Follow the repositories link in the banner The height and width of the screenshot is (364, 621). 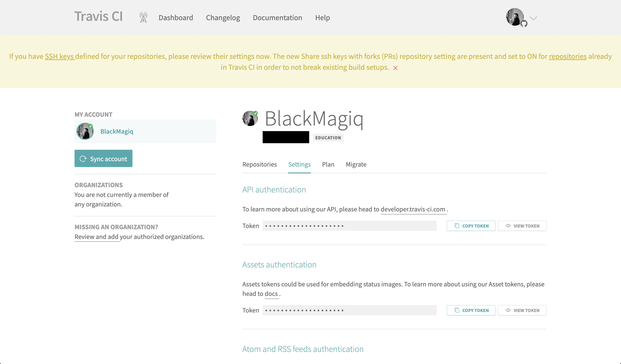click(x=568, y=56)
